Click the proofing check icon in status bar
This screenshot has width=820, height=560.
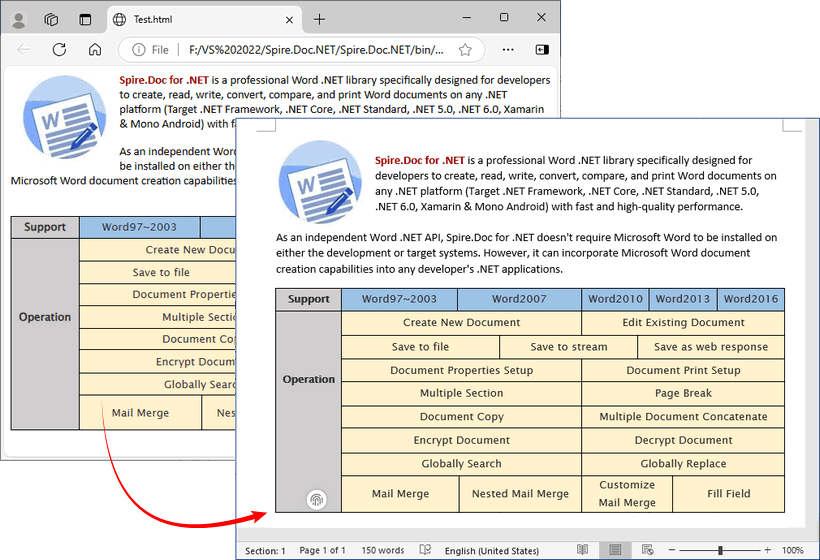tap(425, 550)
